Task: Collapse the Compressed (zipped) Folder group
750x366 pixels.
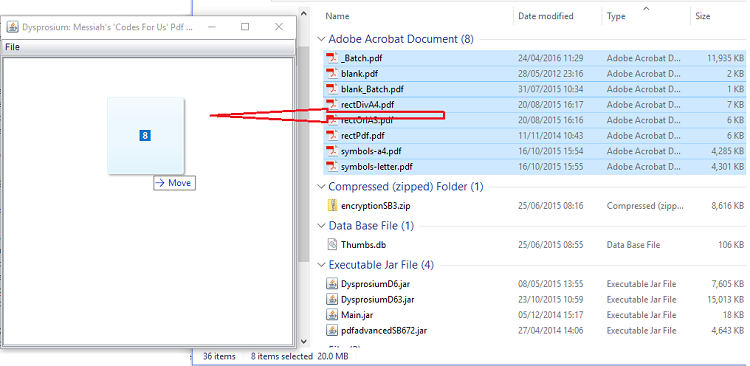Action: (320, 187)
